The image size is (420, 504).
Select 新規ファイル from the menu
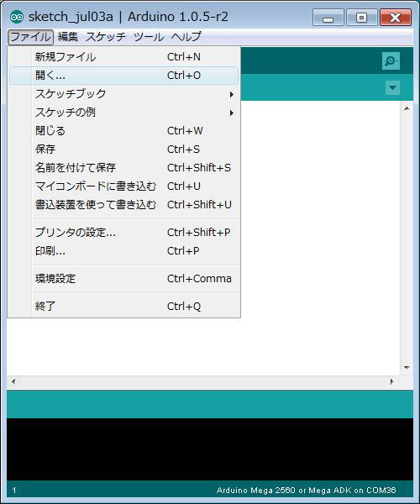click(123, 57)
